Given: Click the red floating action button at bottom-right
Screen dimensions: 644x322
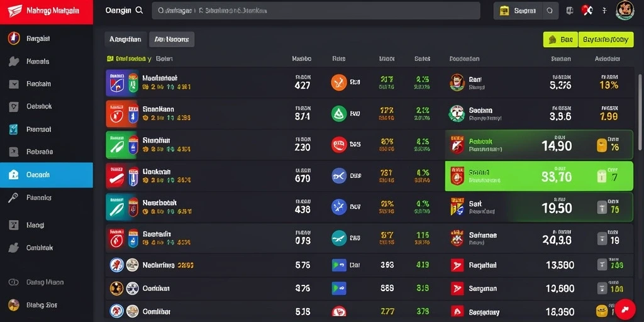Looking at the screenshot, I should (625, 309).
